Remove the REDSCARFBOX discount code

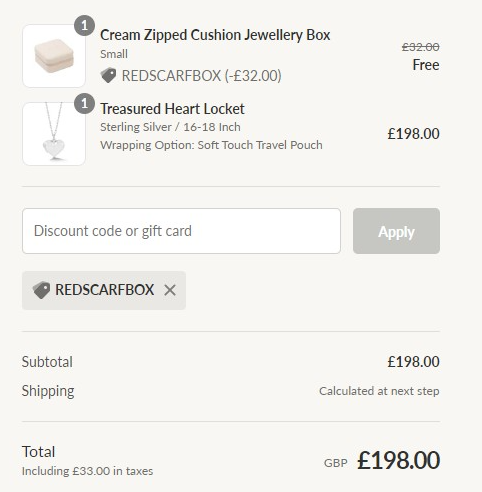coord(170,290)
